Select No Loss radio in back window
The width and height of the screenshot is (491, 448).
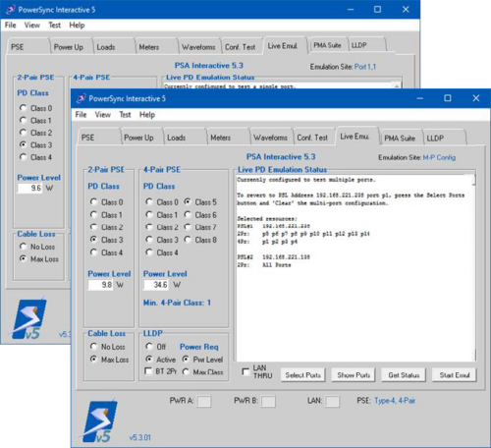(x=23, y=247)
